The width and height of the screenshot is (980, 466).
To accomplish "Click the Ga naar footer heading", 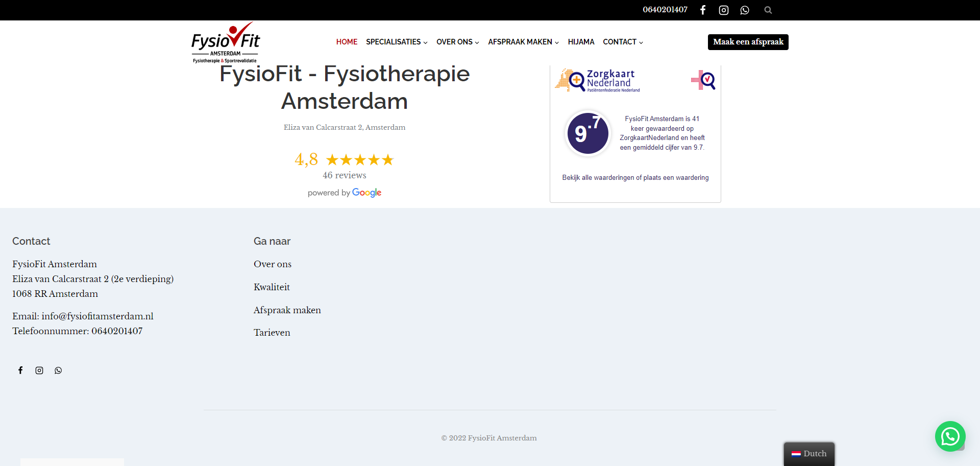I will tap(272, 241).
